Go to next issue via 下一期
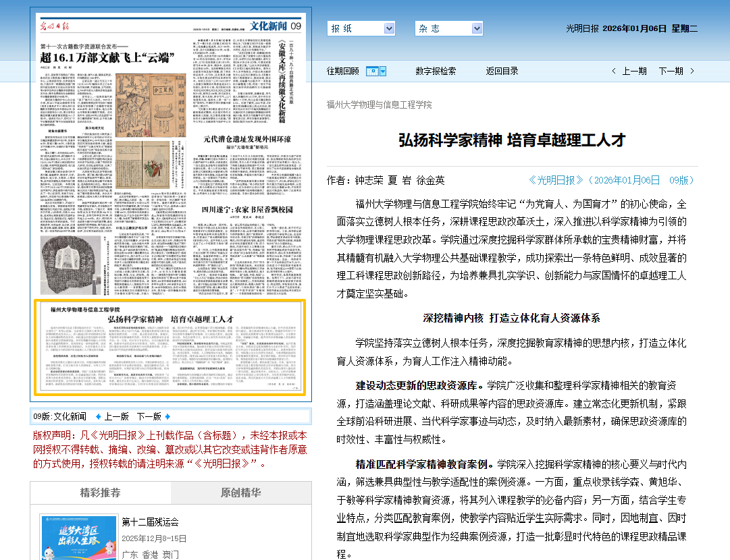The image size is (730, 560). (671, 71)
